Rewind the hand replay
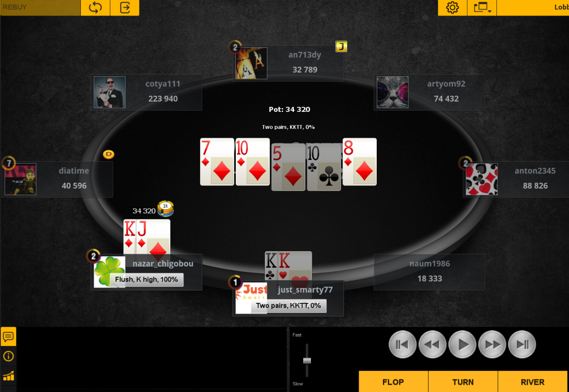569x392 pixels. 432,344
